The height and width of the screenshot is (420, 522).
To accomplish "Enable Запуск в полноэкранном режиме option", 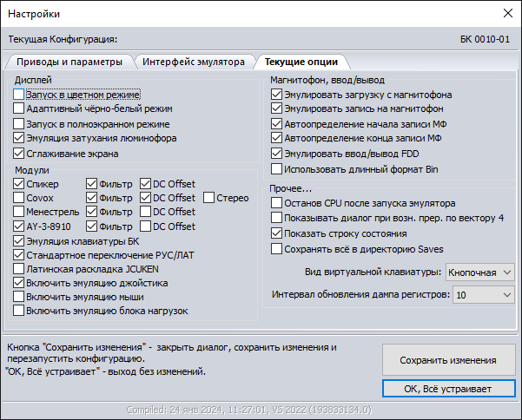I will (x=19, y=124).
